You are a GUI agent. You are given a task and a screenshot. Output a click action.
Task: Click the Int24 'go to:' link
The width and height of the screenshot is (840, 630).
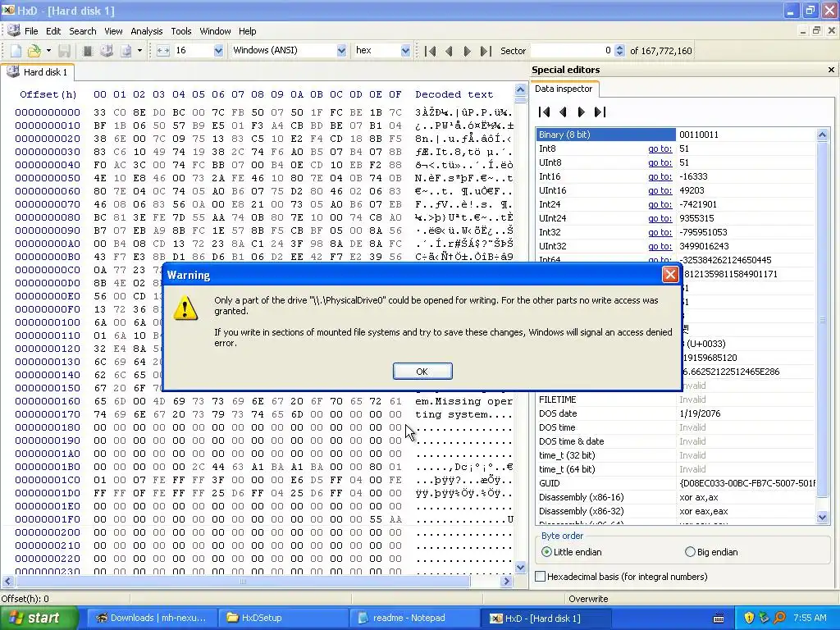tap(660, 204)
